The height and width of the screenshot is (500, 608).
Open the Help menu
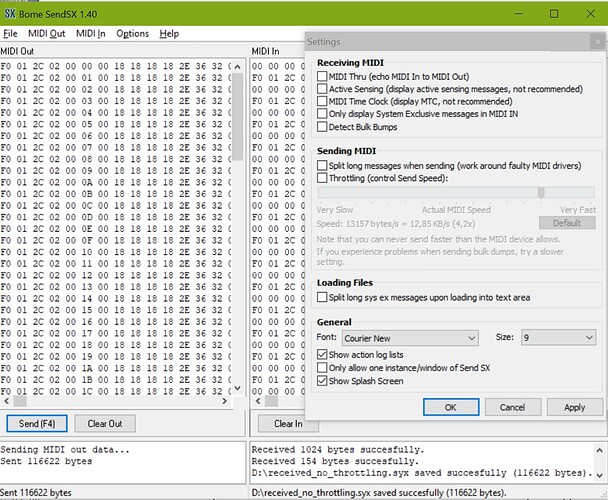click(x=169, y=34)
